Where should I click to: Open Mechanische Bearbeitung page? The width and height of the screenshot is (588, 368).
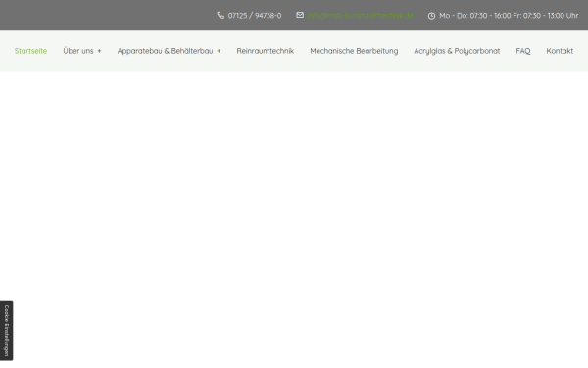point(354,51)
